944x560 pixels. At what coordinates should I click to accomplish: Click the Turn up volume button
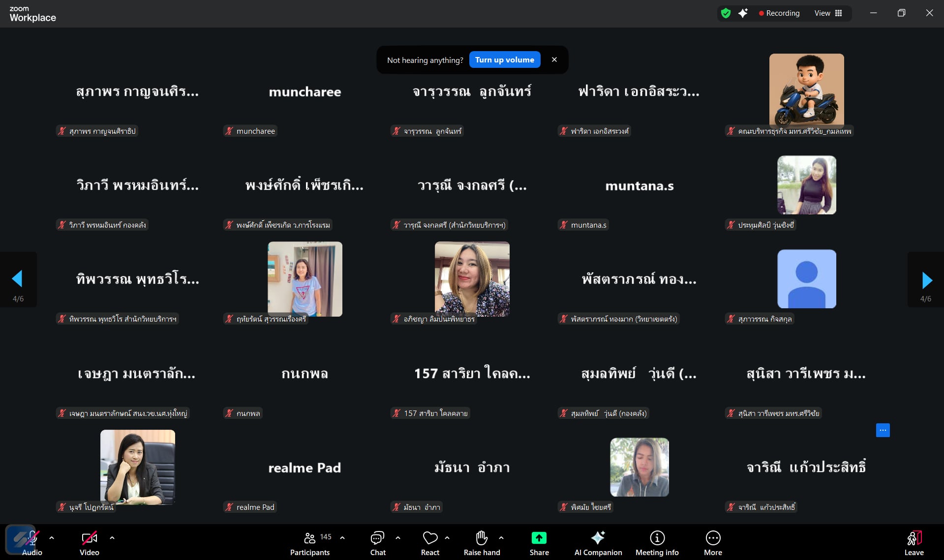pyautogui.click(x=504, y=59)
